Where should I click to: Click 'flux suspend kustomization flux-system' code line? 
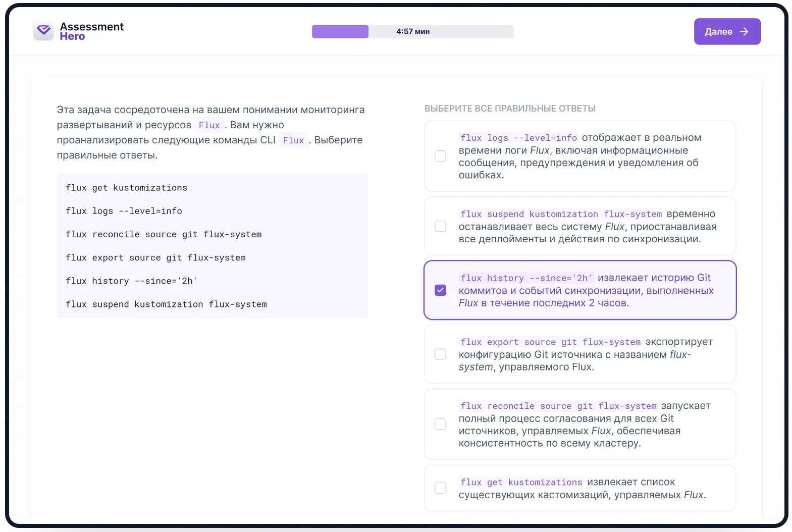(166, 304)
